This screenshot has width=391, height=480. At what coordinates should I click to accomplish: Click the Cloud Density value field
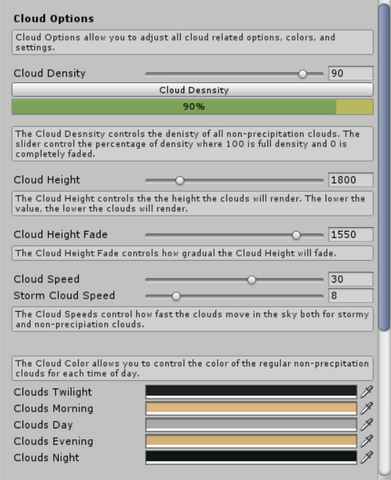351,73
